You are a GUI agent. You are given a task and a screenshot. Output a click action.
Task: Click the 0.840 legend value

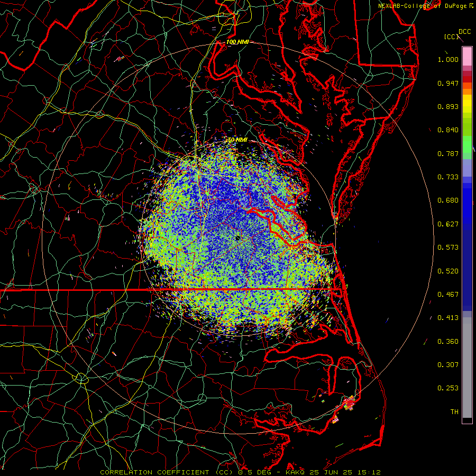click(448, 130)
